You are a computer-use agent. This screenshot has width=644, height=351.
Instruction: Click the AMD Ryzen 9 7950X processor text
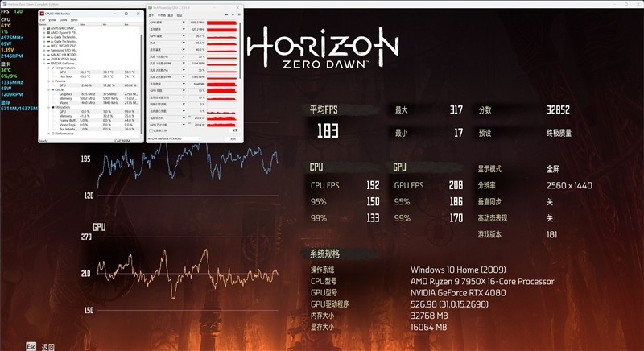482,281
